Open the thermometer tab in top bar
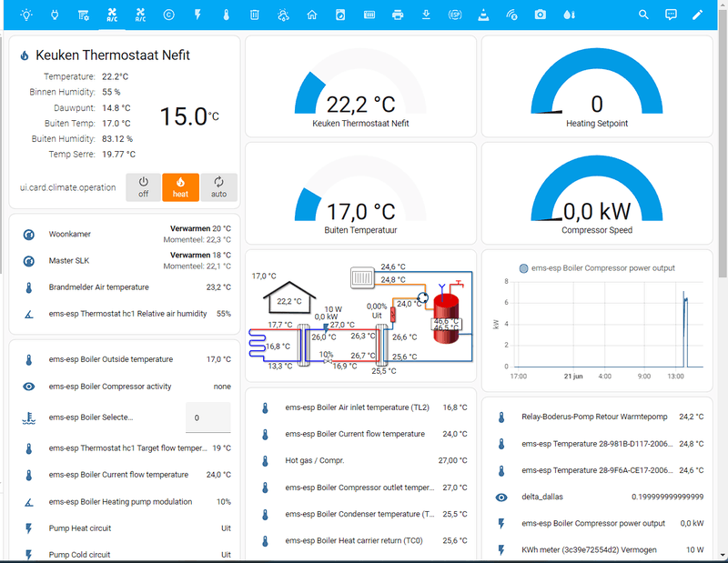Viewport: 728px width, 563px height. (x=226, y=15)
